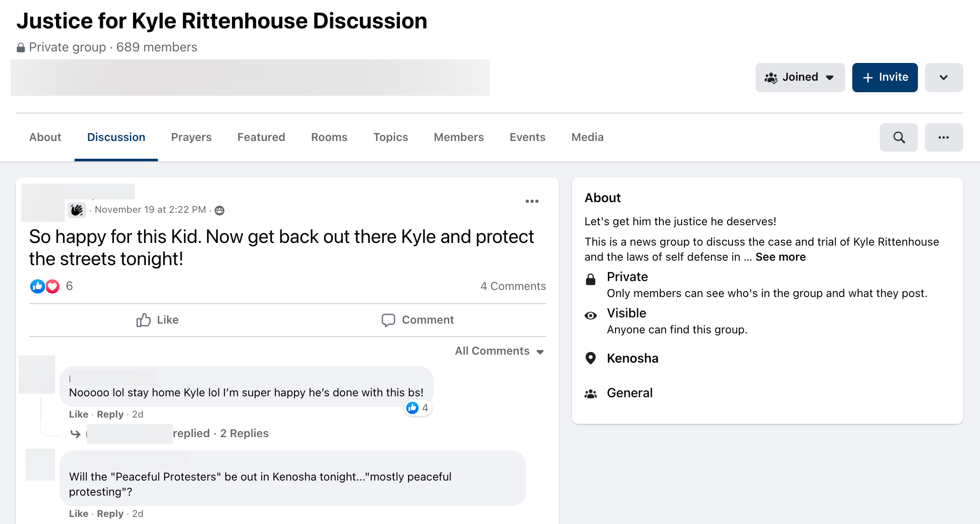Screen dimensions: 980x524
Task: Click the Comment button on the post
Action: point(418,320)
